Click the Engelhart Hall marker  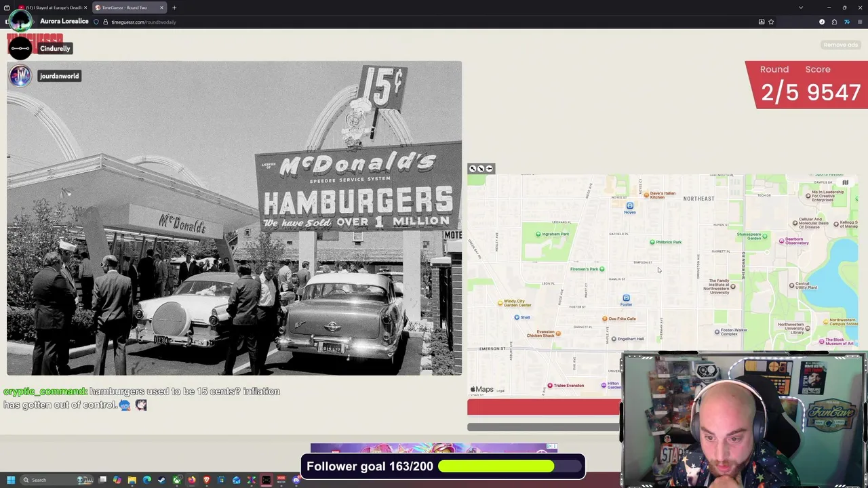click(x=614, y=339)
